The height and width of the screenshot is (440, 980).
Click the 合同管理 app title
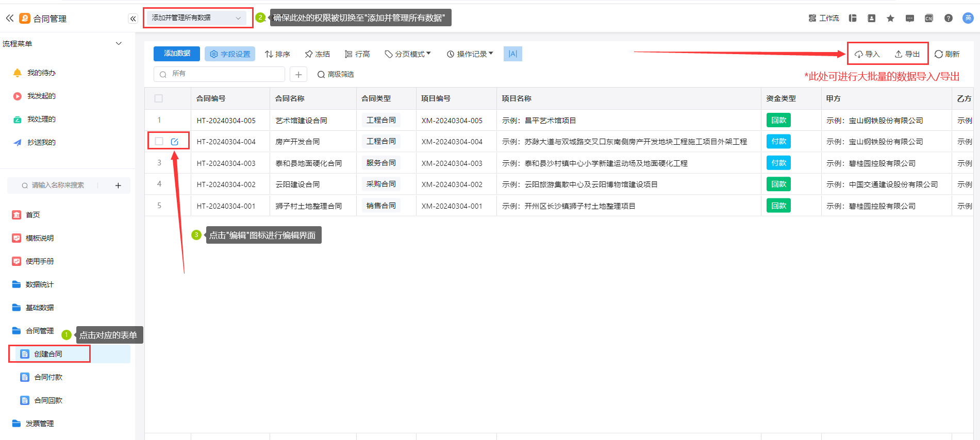50,19
